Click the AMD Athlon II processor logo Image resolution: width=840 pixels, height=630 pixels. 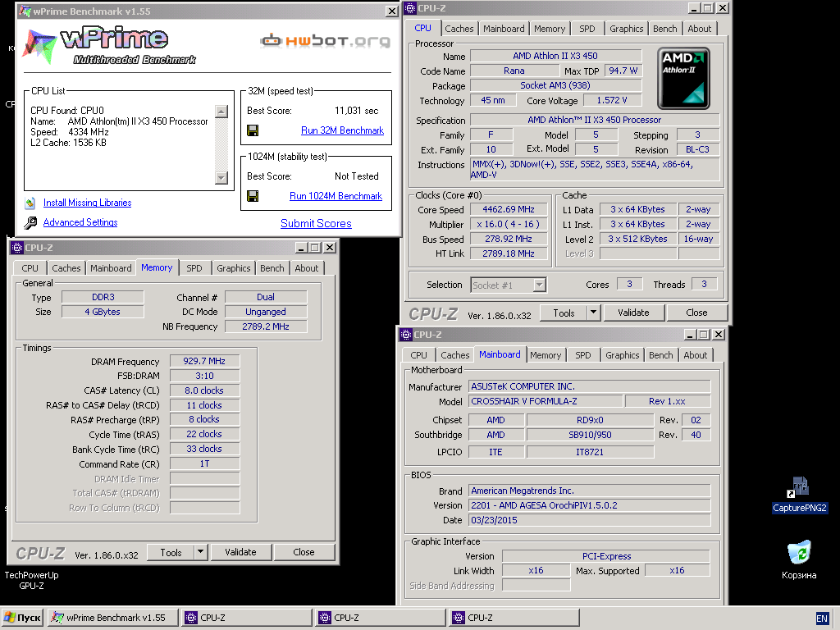tap(683, 78)
